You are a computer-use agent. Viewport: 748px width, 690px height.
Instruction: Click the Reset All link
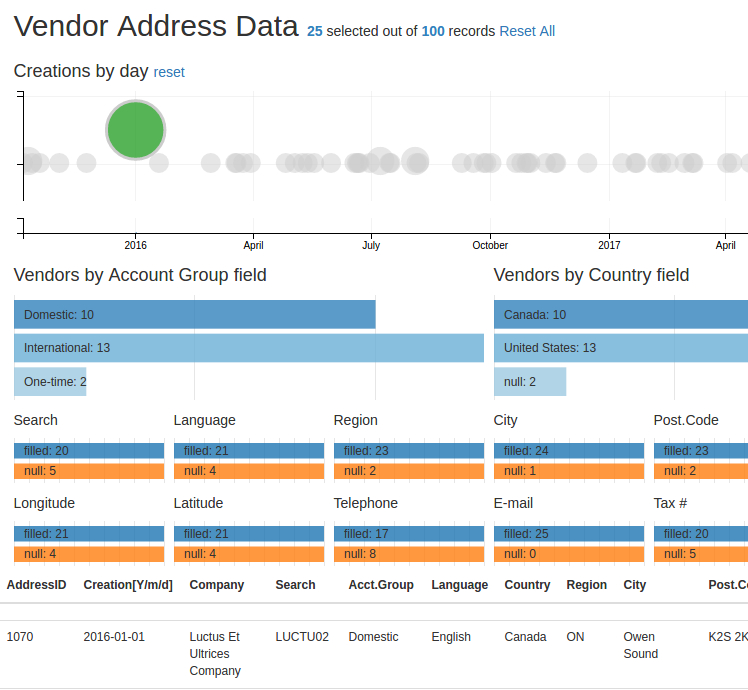(527, 31)
